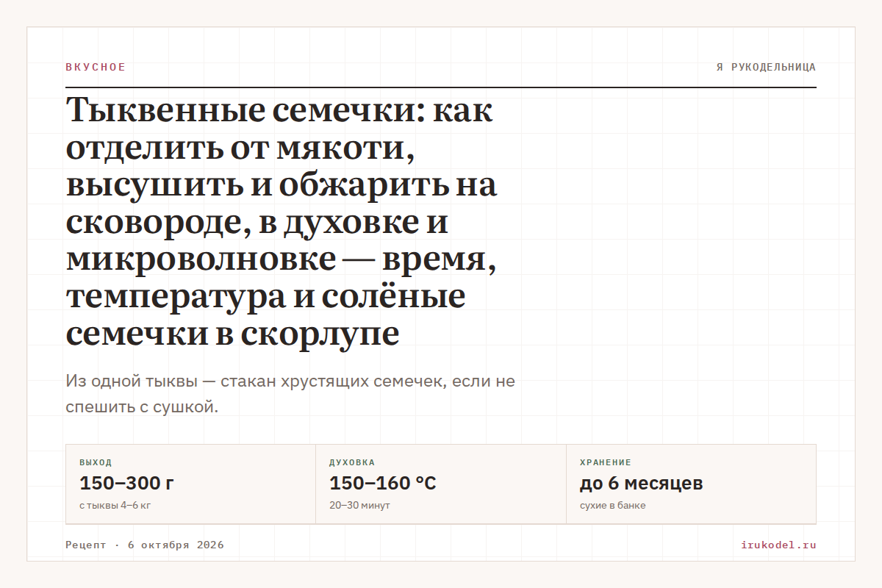The width and height of the screenshot is (882, 588).
Task: Click the 150–160 °C value
Action: coord(383,483)
